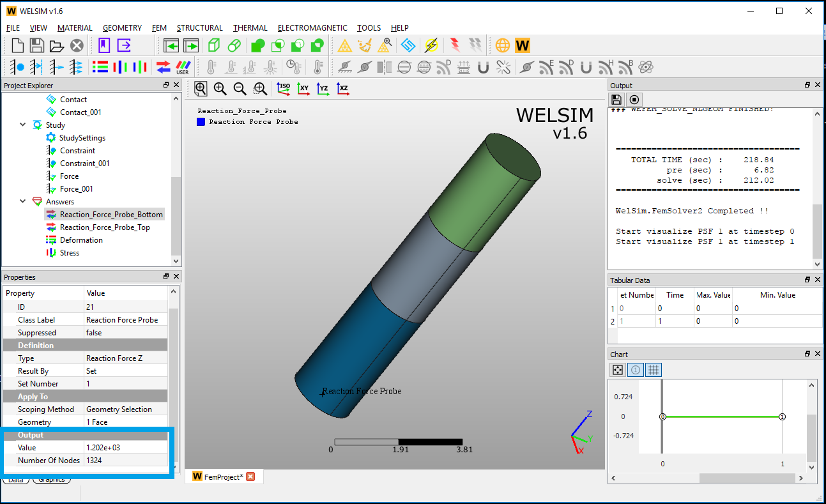Click the Fit Chart extents icon
826x504 pixels.
click(617, 369)
